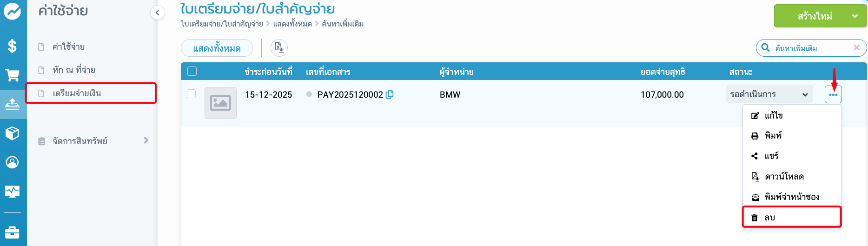Open the three-dot actions button for the row

pyautogui.click(x=833, y=94)
